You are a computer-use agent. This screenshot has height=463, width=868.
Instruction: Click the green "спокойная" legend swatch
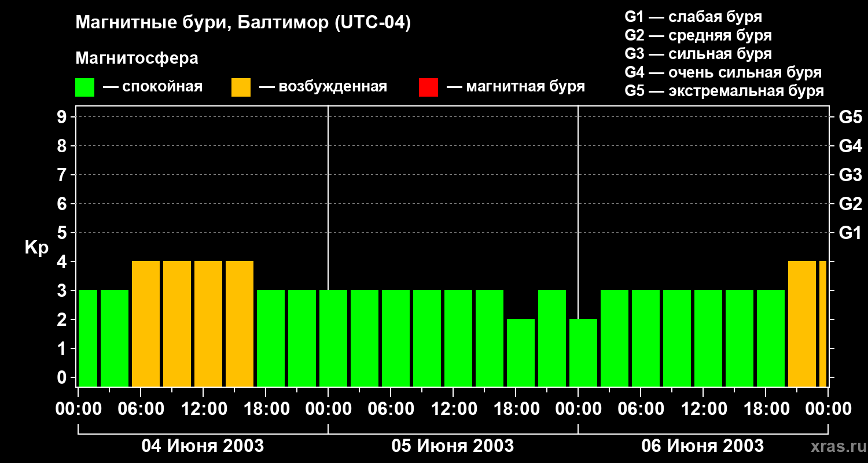coord(84,87)
